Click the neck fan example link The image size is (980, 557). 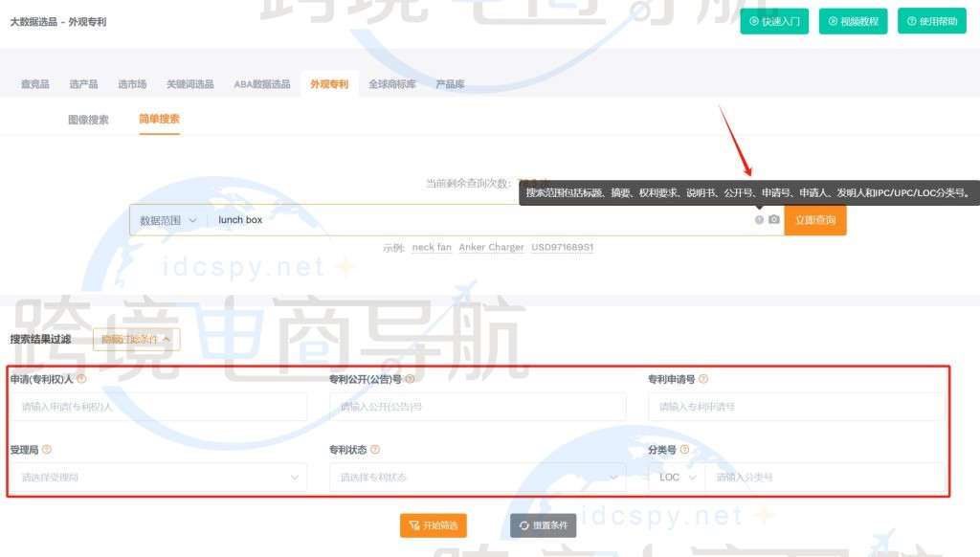click(431, 247)
